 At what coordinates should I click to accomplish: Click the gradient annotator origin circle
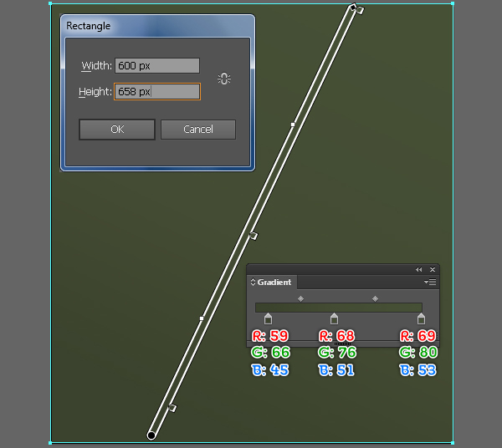[x=151, y=435]
